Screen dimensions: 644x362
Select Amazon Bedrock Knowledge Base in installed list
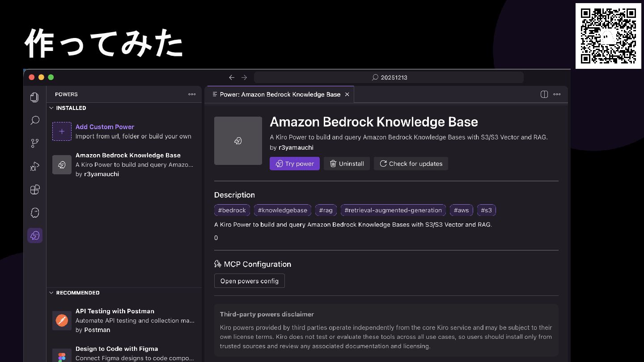124,164
